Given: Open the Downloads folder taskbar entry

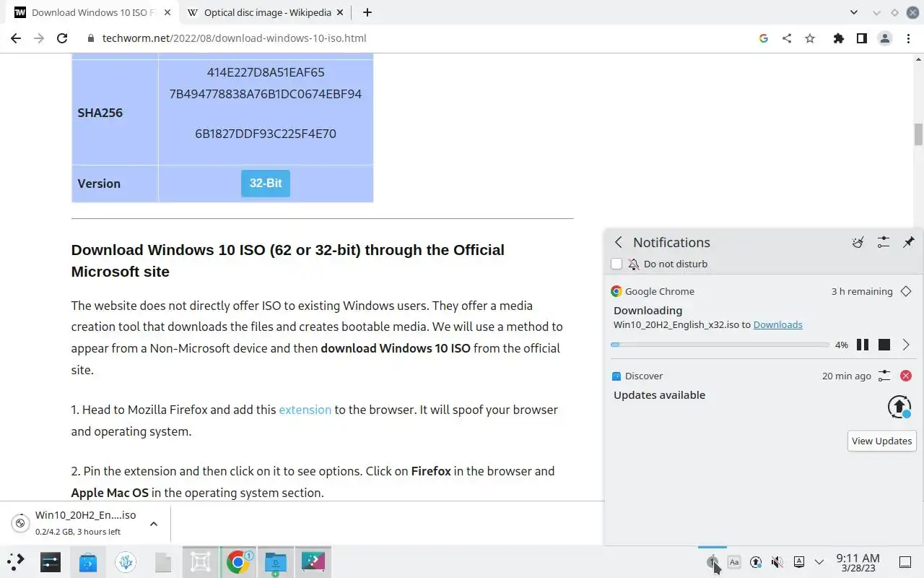Looking at the screenshot, I should click(276, 561).
